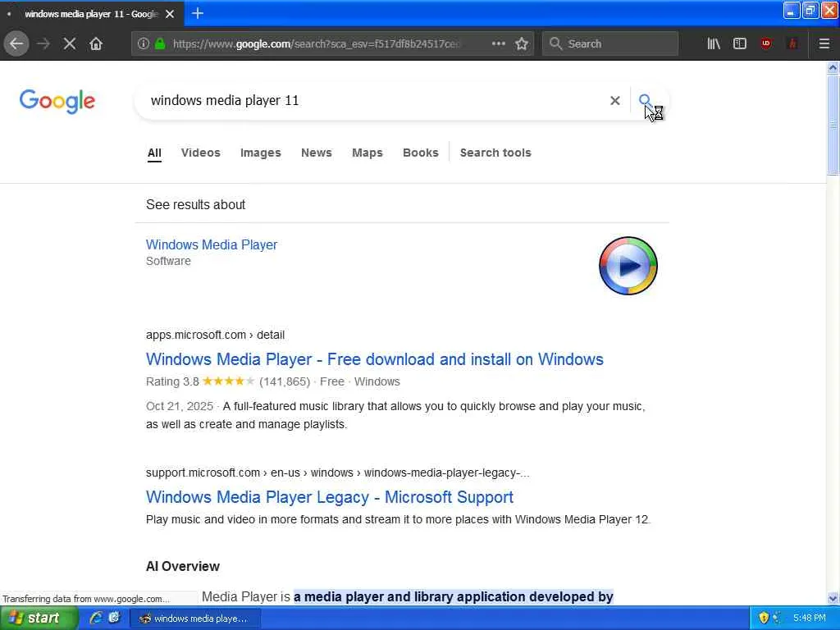
Task: Open the Library icon in toolbar
Action: (714, 43)
